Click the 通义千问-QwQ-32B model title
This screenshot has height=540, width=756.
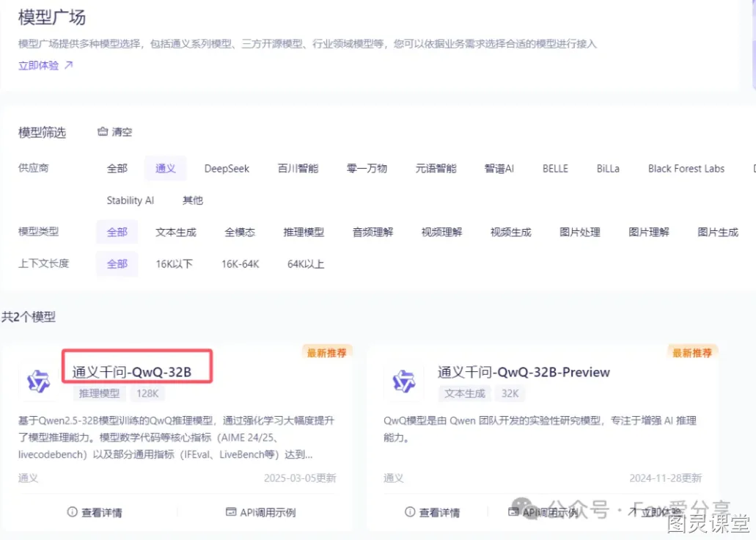tap(132, 372)
